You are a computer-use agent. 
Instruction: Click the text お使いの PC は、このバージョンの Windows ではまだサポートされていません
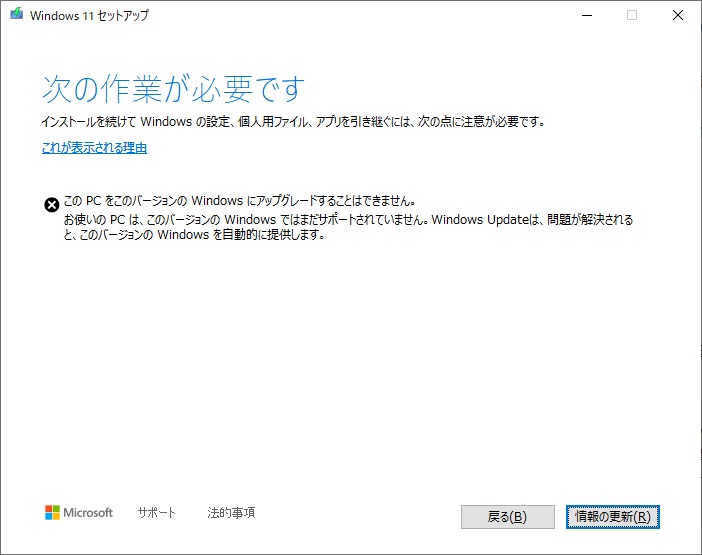tap(246, 220)
